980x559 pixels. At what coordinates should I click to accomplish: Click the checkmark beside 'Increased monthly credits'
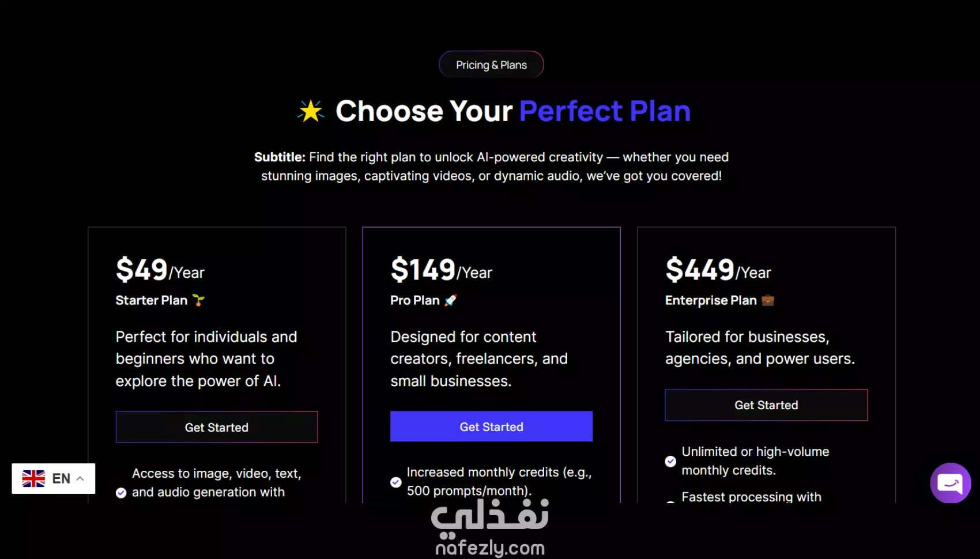396,482
